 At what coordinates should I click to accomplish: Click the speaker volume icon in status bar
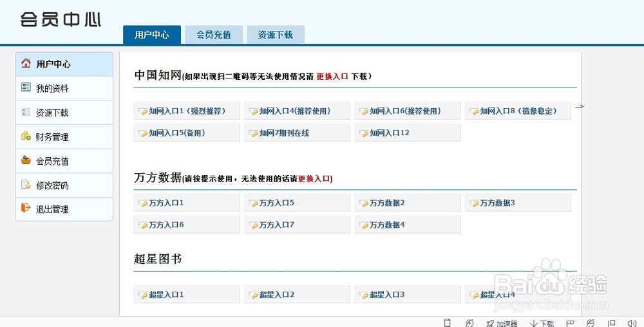click(632, 324)
